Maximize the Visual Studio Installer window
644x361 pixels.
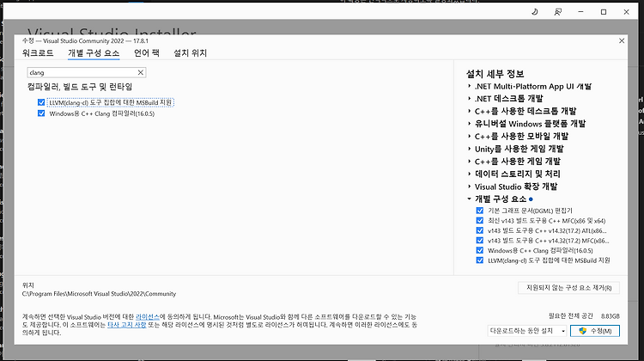pos(604,12)
